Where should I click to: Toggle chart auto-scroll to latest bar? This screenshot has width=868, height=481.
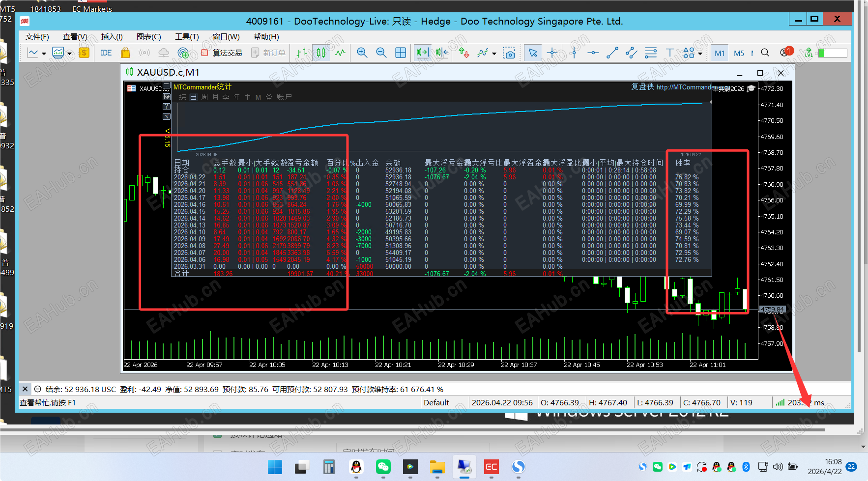[422, 53]
